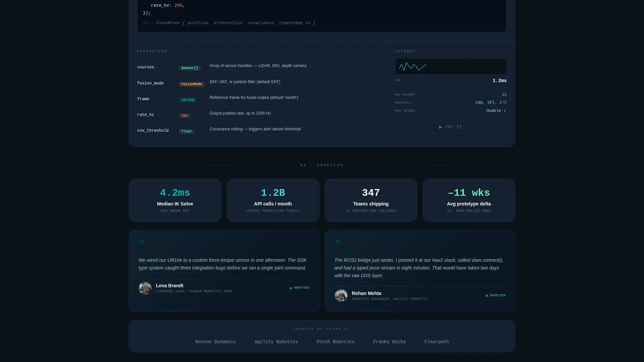Click the int type badge for rate_hz
The image size is (644, 362).
coord(184,116)
